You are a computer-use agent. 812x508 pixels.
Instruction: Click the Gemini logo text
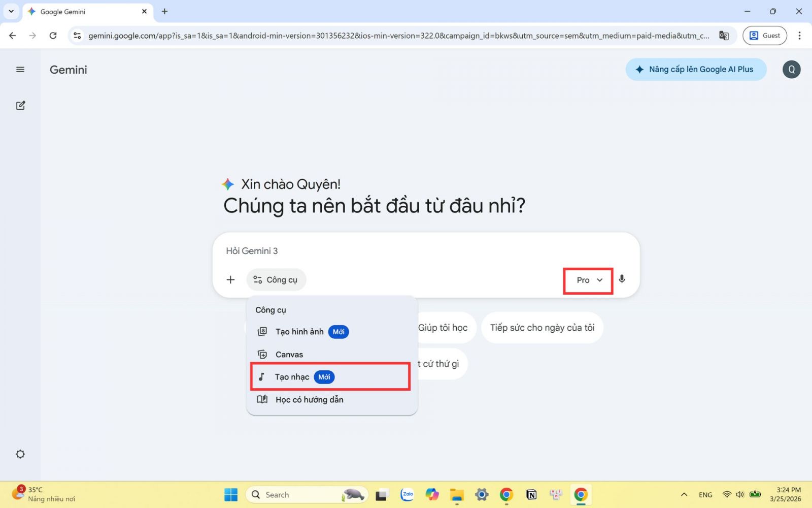(x=69, y=70)
